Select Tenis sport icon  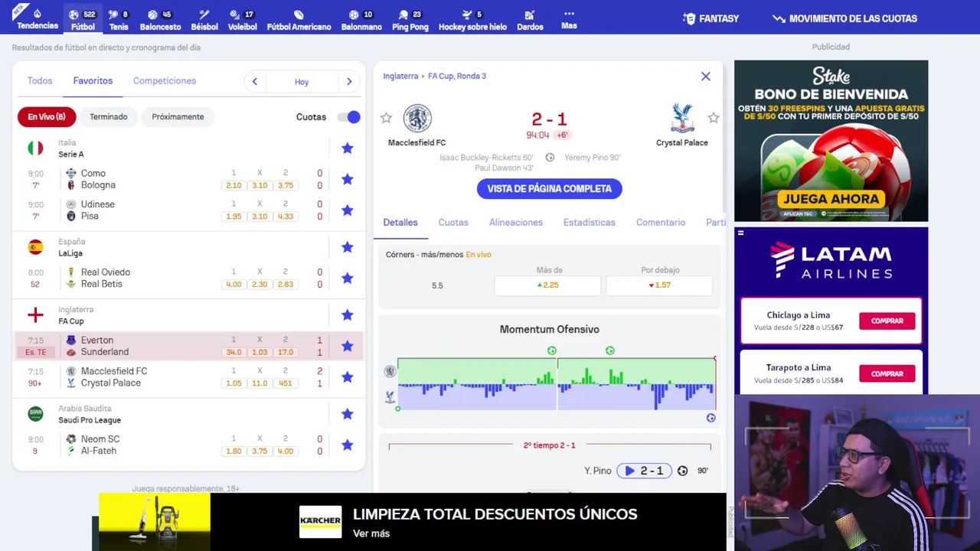[x=119, y=20]
